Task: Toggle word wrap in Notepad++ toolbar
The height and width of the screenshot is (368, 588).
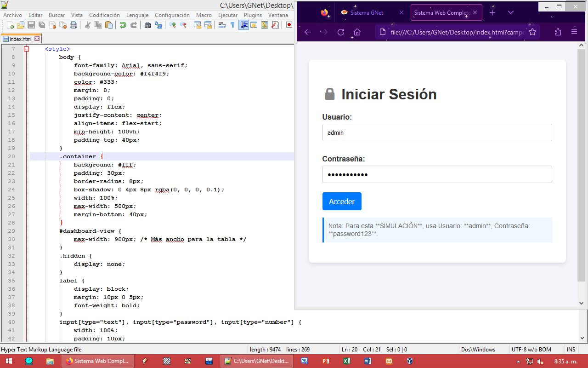Action: click(222, 25)
